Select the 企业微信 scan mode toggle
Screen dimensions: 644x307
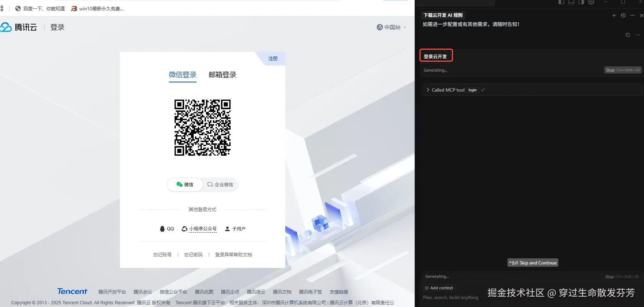(220, 185)
